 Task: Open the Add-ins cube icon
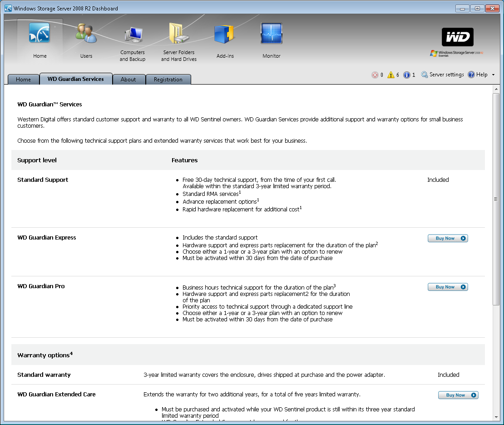[x=224, y=34]
